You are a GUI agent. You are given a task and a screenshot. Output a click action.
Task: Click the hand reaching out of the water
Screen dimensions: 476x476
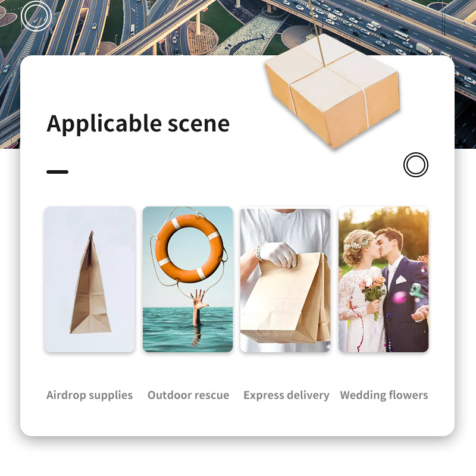pos(199,302)
